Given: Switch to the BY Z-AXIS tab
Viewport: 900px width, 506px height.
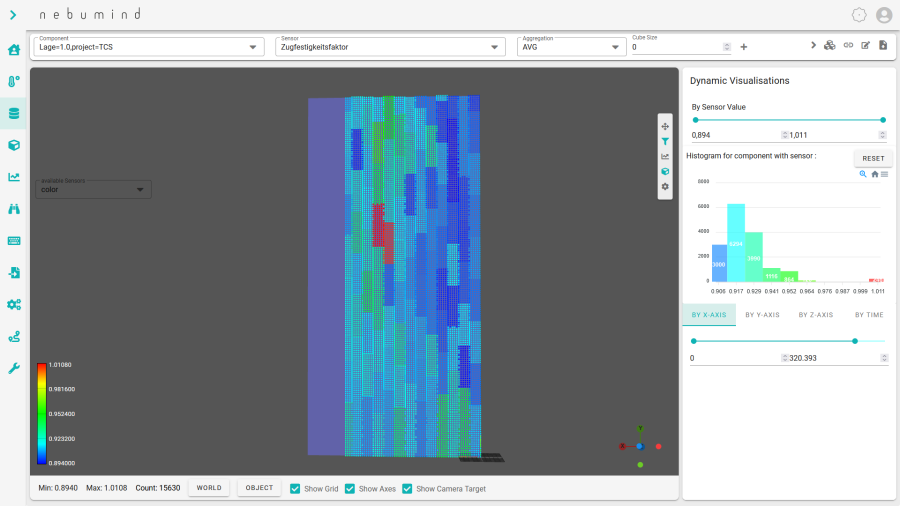Looking at the screenshot, I should 816,315.
